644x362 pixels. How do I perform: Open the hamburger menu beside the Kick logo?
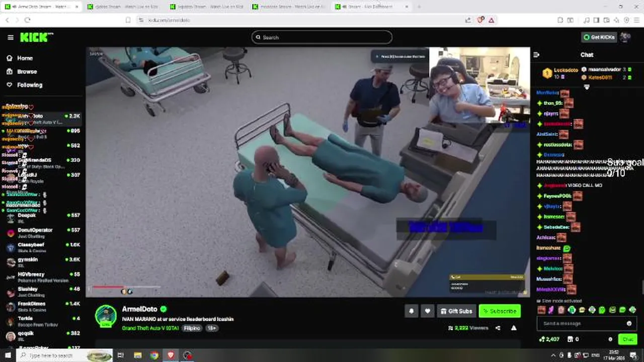point(10,37)
